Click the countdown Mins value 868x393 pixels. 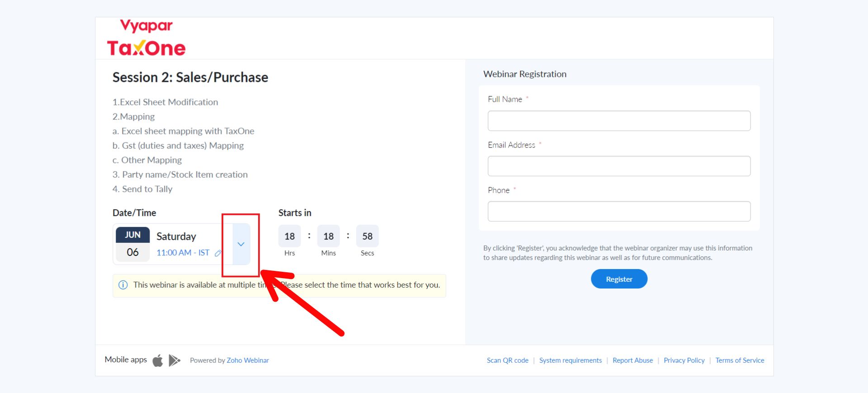[x=328, y=236]
